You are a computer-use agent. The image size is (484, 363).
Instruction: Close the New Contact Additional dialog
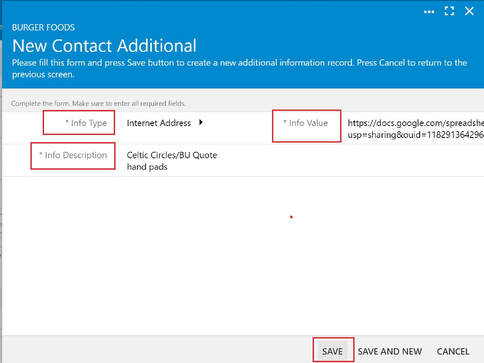tap(469, 11)
